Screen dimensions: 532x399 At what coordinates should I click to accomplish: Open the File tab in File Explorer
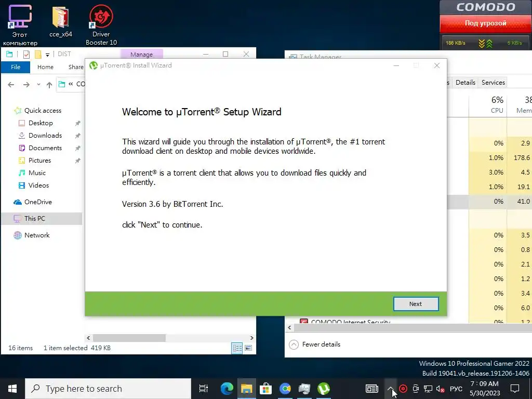[16, 67]
